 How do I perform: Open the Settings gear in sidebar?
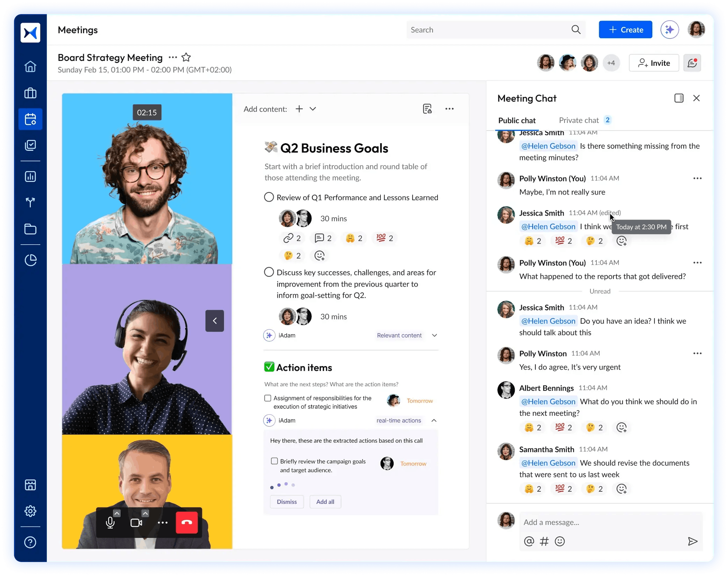[30, 511]
